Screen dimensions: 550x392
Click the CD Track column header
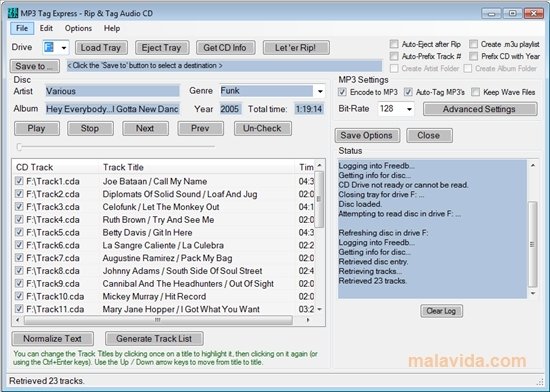[x=56, y=167]
